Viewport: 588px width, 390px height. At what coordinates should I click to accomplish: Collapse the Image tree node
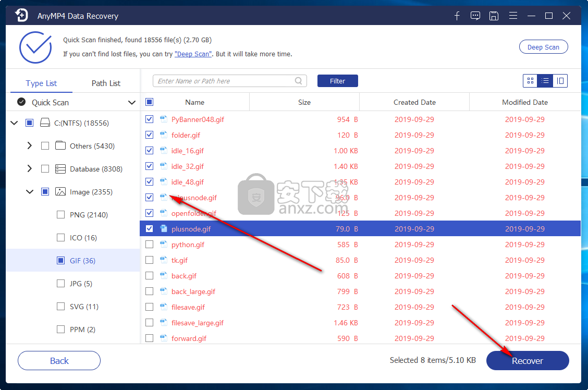click(30, 192)
